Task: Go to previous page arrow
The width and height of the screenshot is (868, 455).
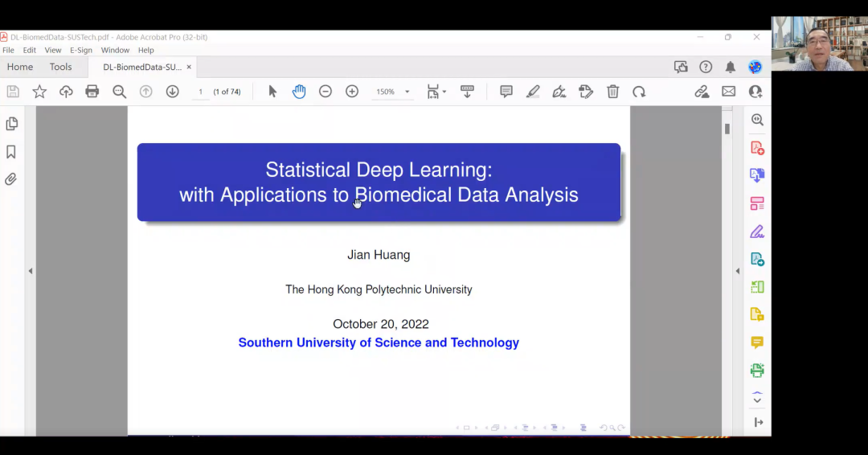Action: [145, 92]
